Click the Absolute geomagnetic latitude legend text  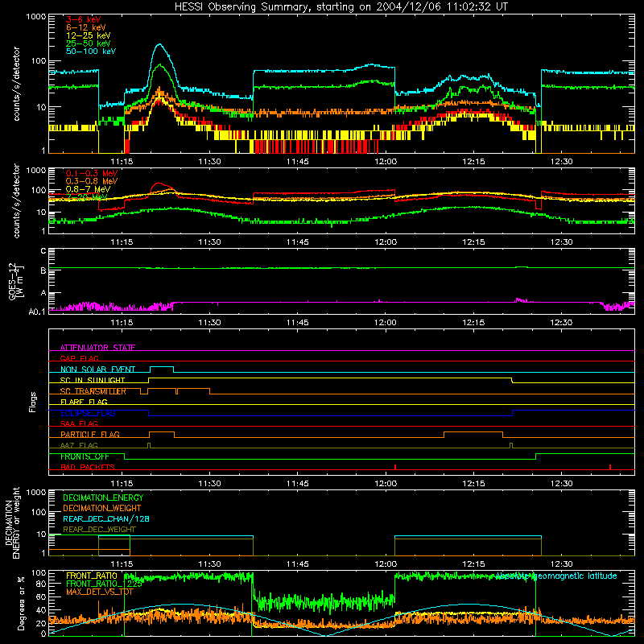[x=556, y=576]
